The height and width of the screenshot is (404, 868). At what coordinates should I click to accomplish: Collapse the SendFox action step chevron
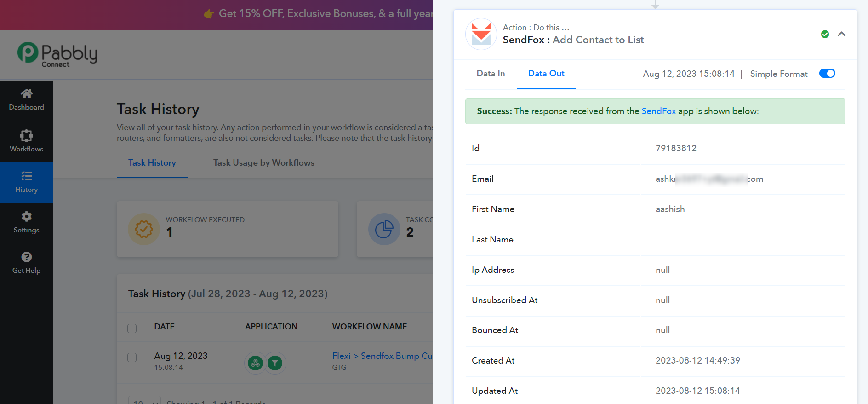pyautogui.click(x=841, y=34)
